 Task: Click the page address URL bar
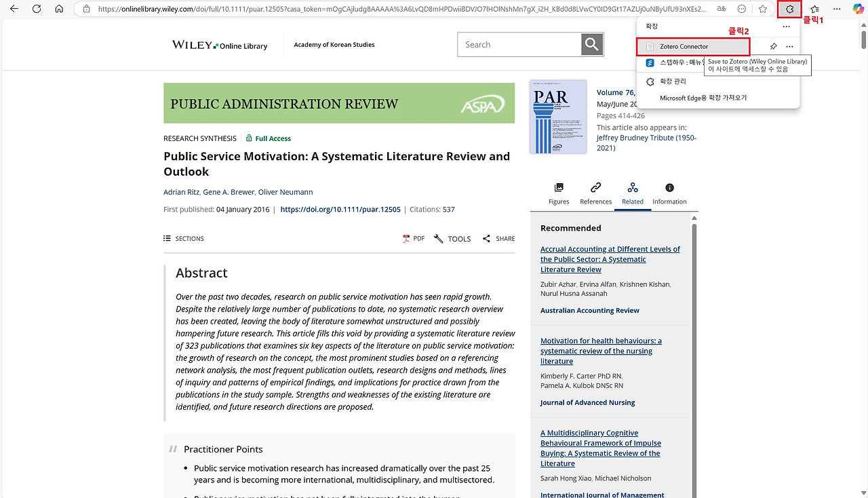[x=403, y=9]
